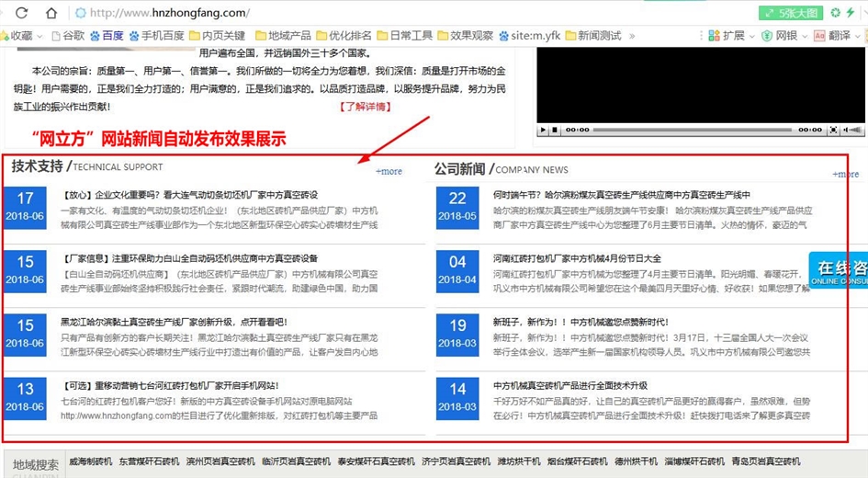Open article 【可选】重移动营销七台河
This screenshot has width=868, height=478.
[x=170, y=385]
